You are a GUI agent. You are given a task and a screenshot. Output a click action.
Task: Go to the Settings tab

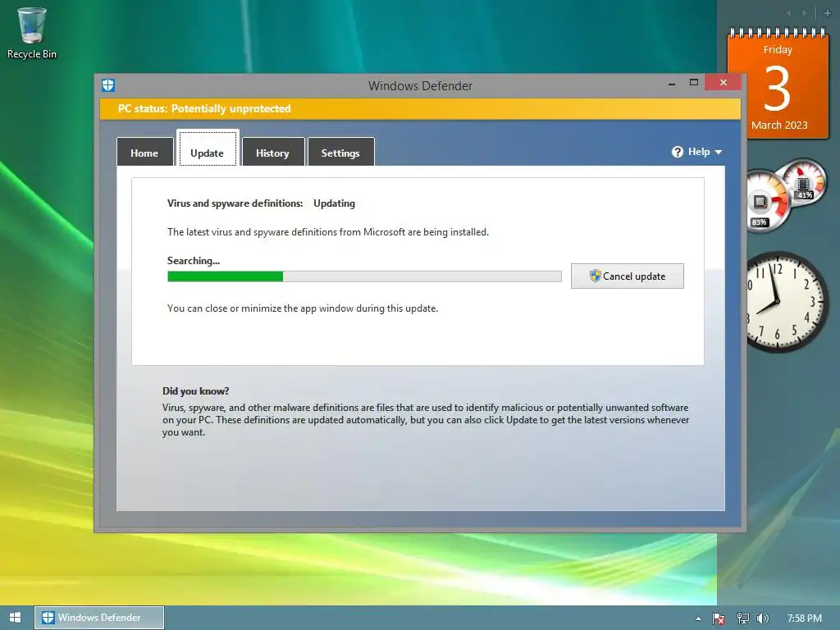[340, 153]
